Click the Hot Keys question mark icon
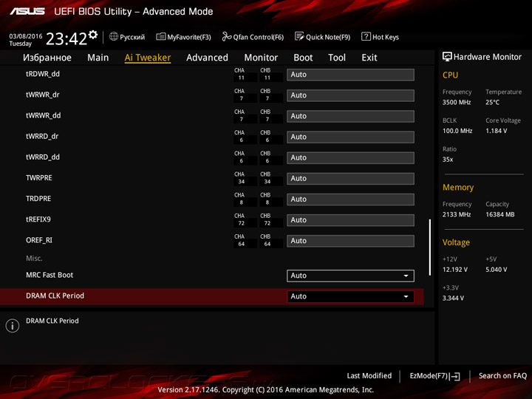This screenshot has width=532, height=399. click(x=366, y=36)
